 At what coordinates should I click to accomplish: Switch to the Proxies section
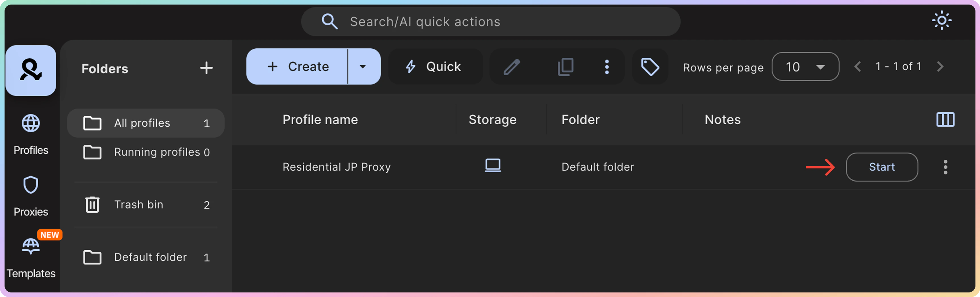click(31, 196)
